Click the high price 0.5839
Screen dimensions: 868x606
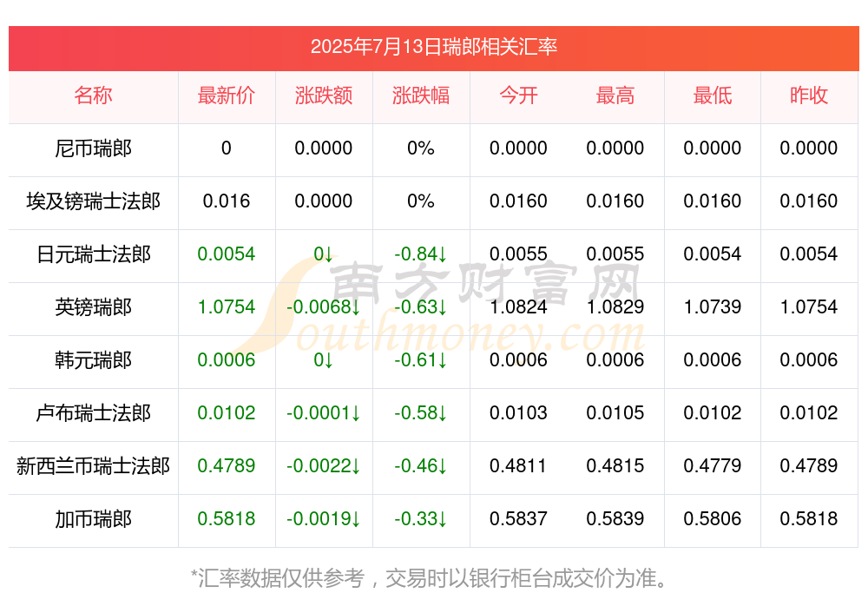[x=615, y=519]
